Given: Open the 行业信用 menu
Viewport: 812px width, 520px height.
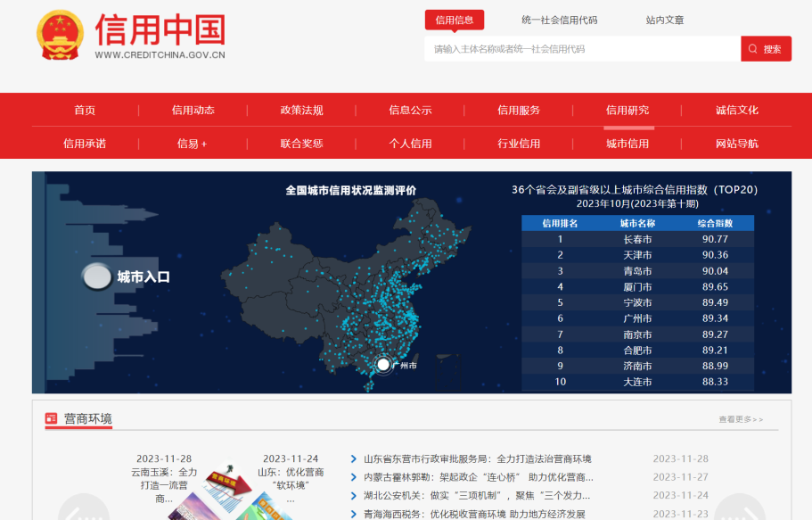Looking at the screenshot, I should pos(519,144).
